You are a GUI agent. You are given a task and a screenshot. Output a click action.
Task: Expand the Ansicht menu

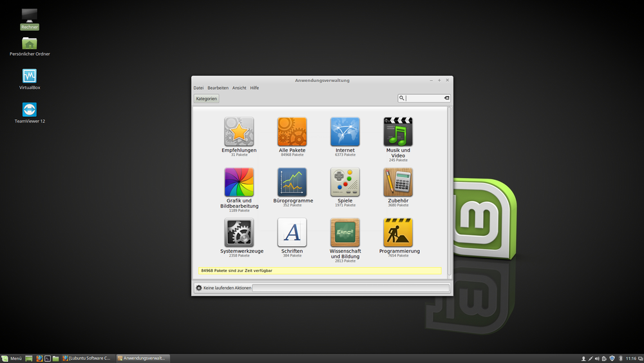pos(239,88)
